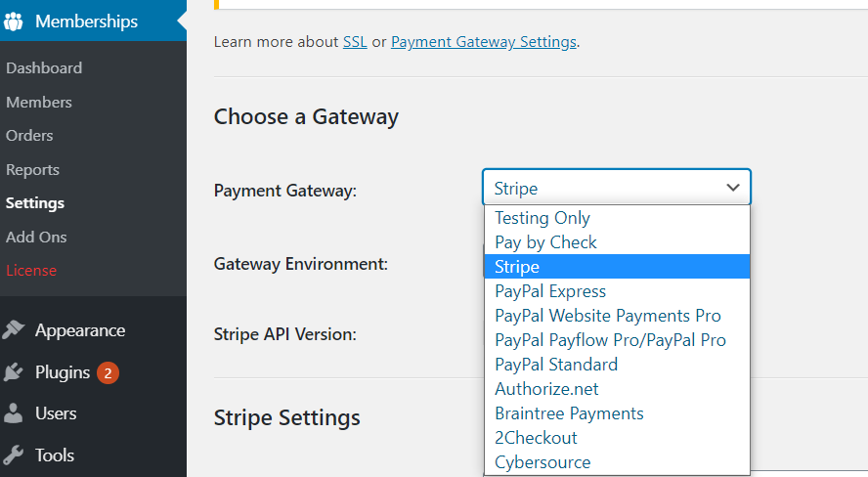Screen dimensions: 868x477
Task: Click the Users person icon
Action: [14, 413]
